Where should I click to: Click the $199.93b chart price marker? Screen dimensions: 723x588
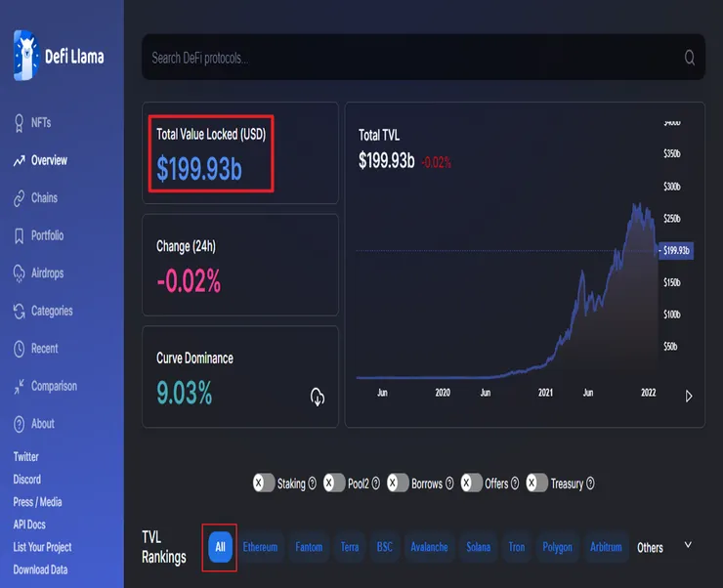[x=676, y=251]
